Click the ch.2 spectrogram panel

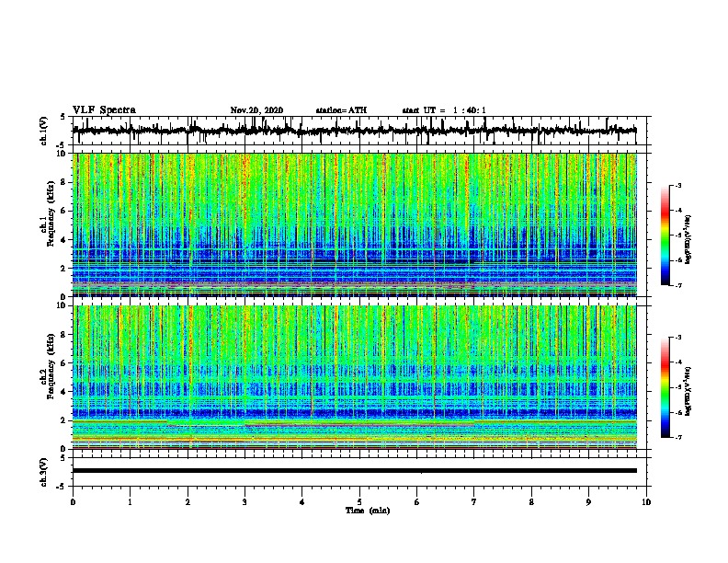point(355,377)
